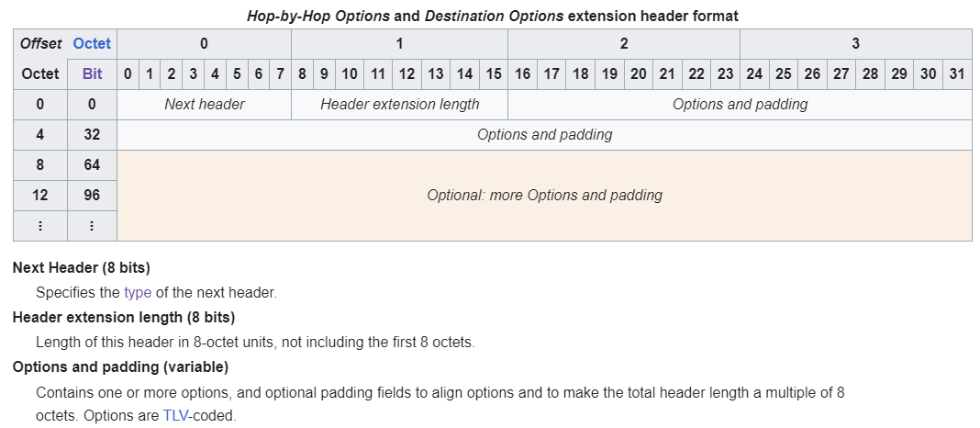Click the bit offset 32 cell

92,134
